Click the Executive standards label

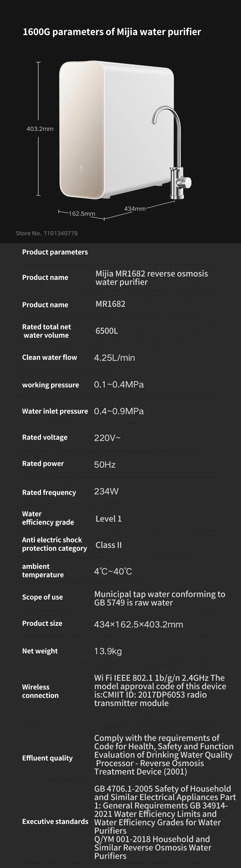tap(55, 821)
